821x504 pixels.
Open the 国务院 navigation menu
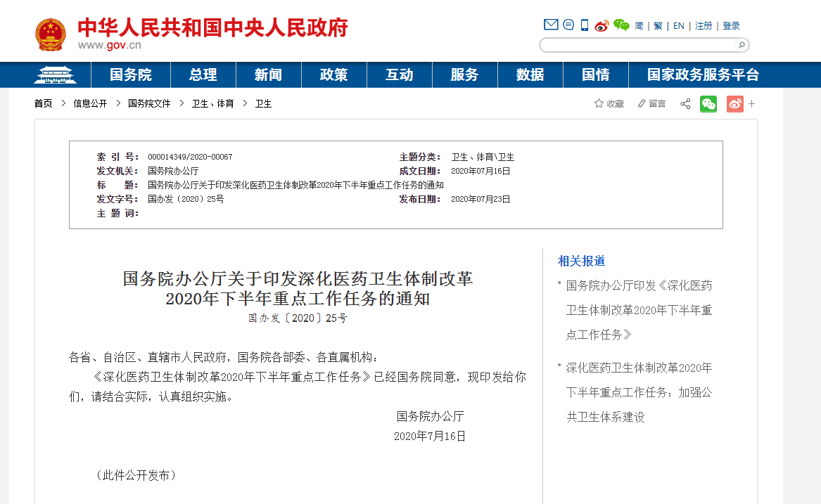tap(131, 75)
